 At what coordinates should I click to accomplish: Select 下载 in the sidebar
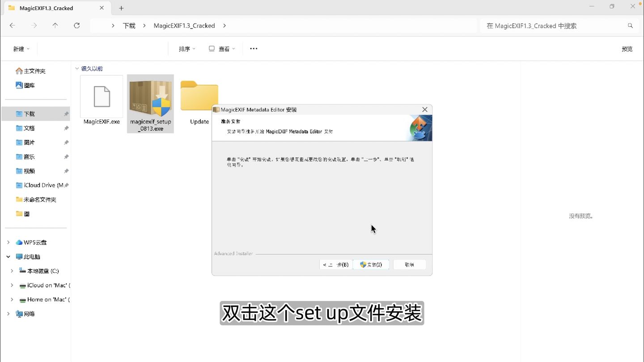tap(36, 114)
